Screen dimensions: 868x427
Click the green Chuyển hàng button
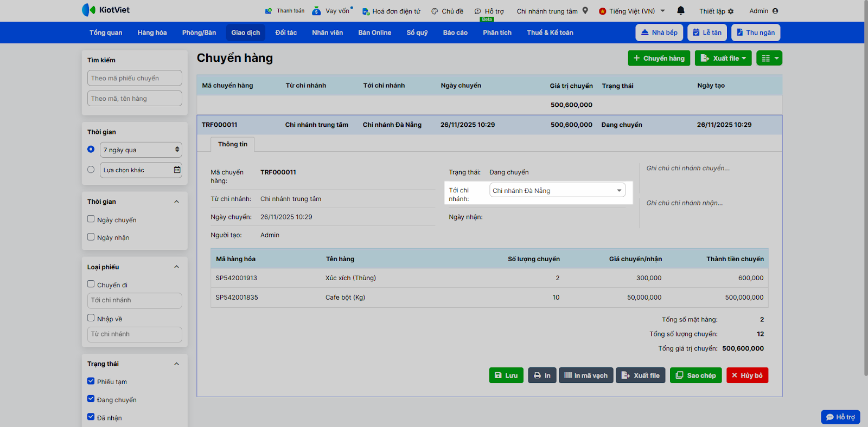pos(659,58)
